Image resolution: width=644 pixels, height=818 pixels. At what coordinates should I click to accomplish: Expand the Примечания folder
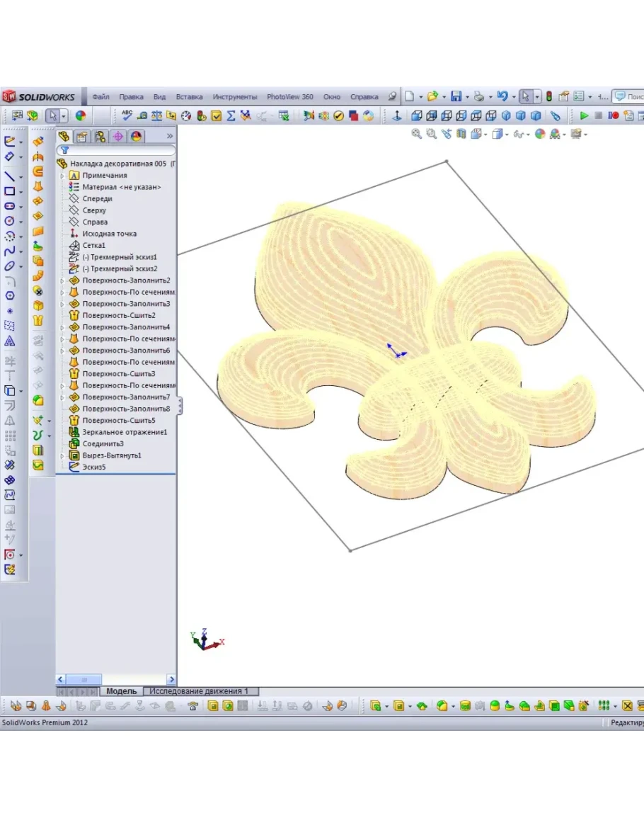tap(62, 176)
